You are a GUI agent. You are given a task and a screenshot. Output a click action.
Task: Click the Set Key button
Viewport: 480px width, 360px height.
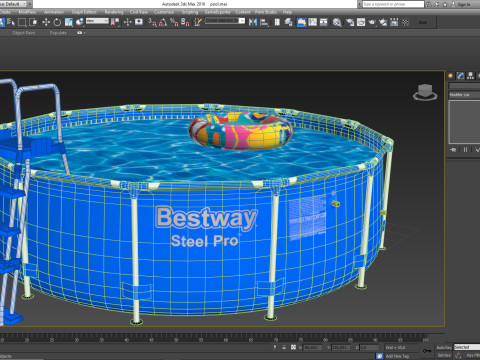coord(444,355)
